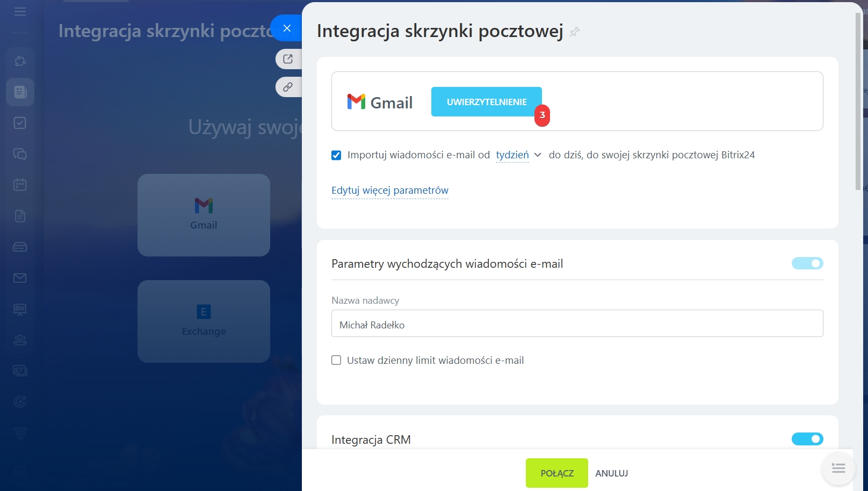This screenshot has width=868, height=491.
Task: Open the collaboration icon in sidebar
Action: [20, 61]
